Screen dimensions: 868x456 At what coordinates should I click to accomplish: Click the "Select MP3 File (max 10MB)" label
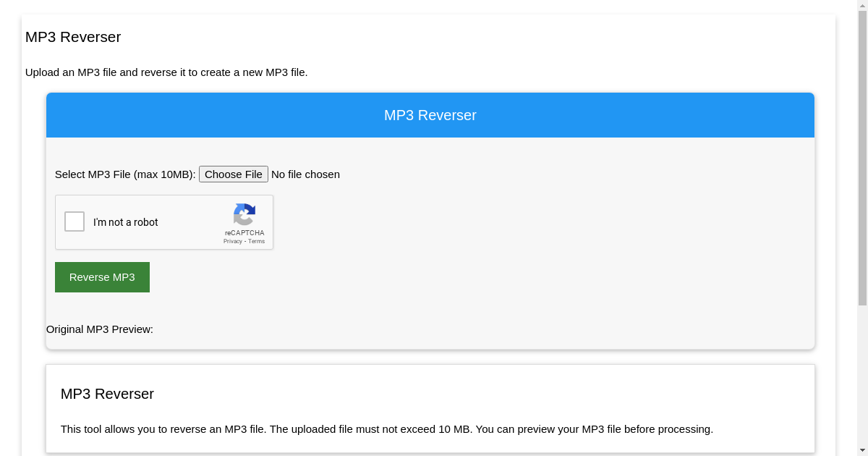click(125, 174)
